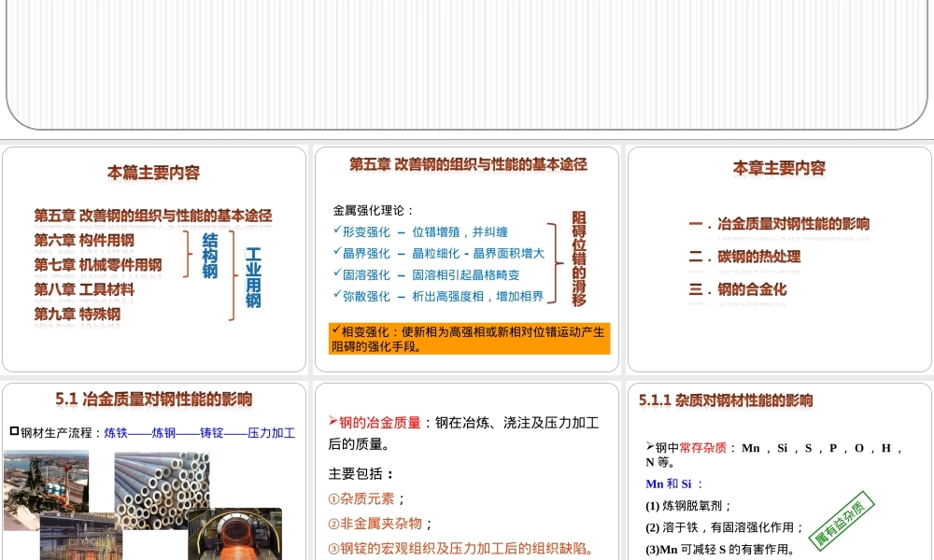Click the text 金属强化理论
The image size is (934, 560).
(373, 210)
